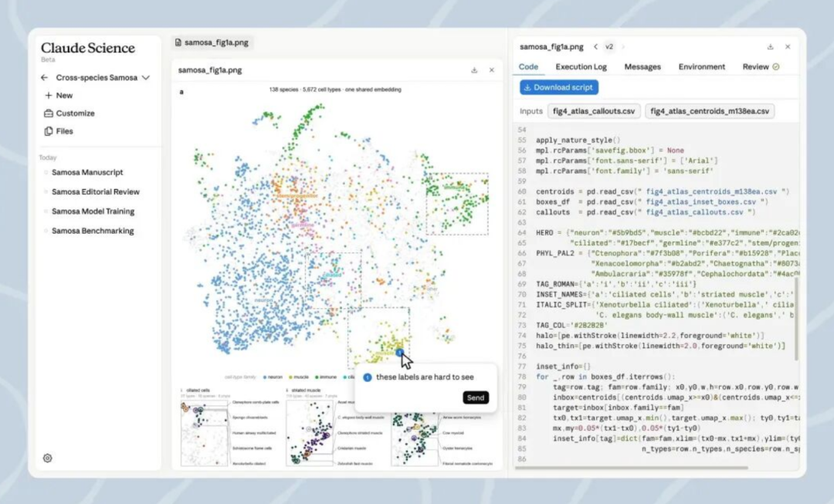This screenshot has width=834, height=504.
Task: Open the v2 version selector
Action: (609, 47)
